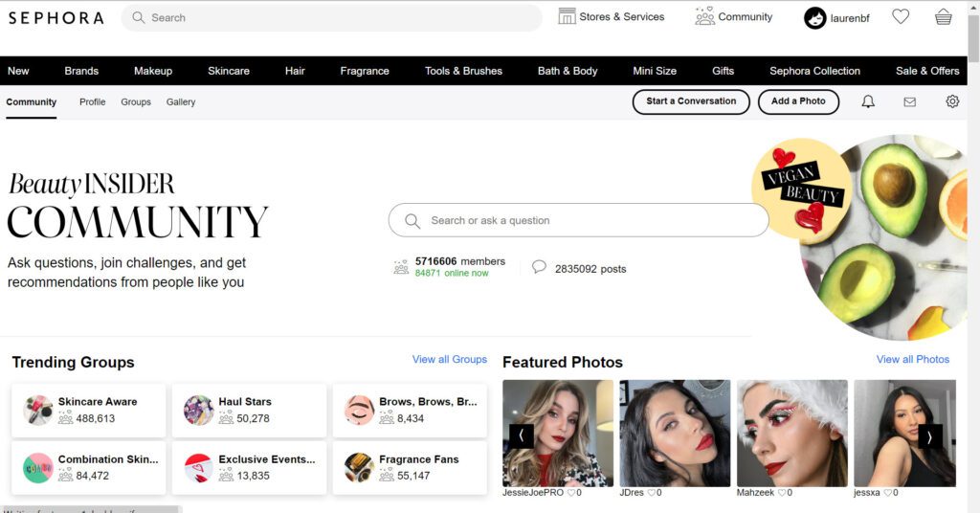The width and height of the screenshot is (980, 513).
Task: Open the Sale & Offers menu
Action: click(x=927, y=71)
